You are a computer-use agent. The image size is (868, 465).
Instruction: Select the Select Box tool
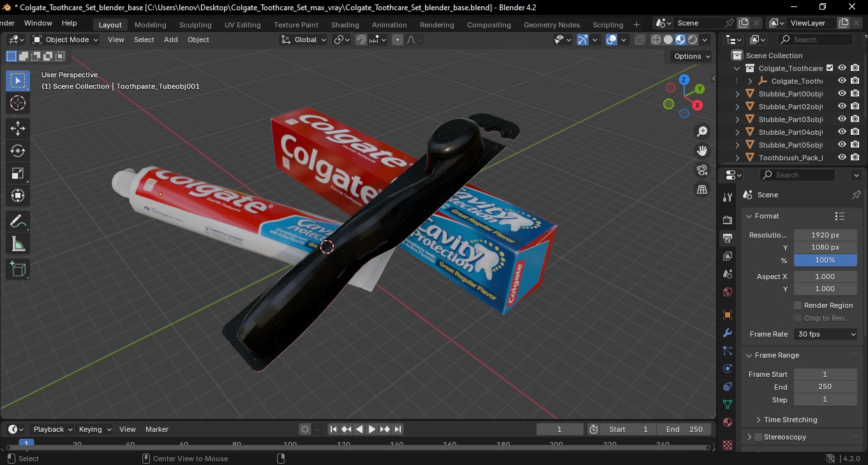point(18,80)
